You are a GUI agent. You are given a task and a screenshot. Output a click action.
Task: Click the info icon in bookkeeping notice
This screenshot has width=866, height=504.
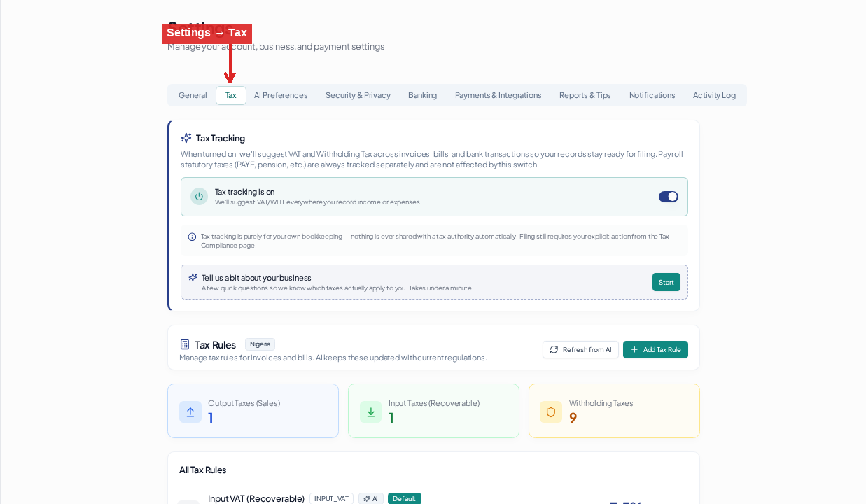pyautogui.click(x=192, y=237)
